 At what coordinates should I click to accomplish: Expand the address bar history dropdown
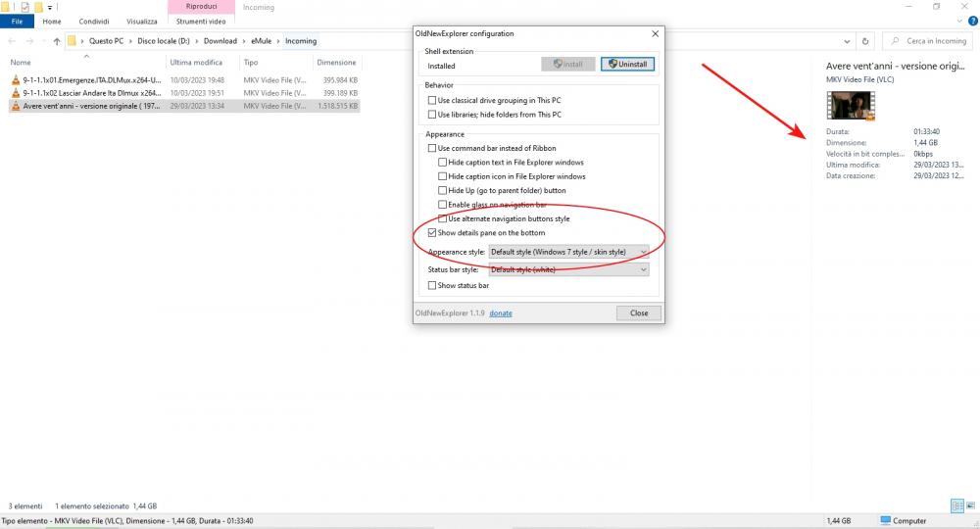847,41
